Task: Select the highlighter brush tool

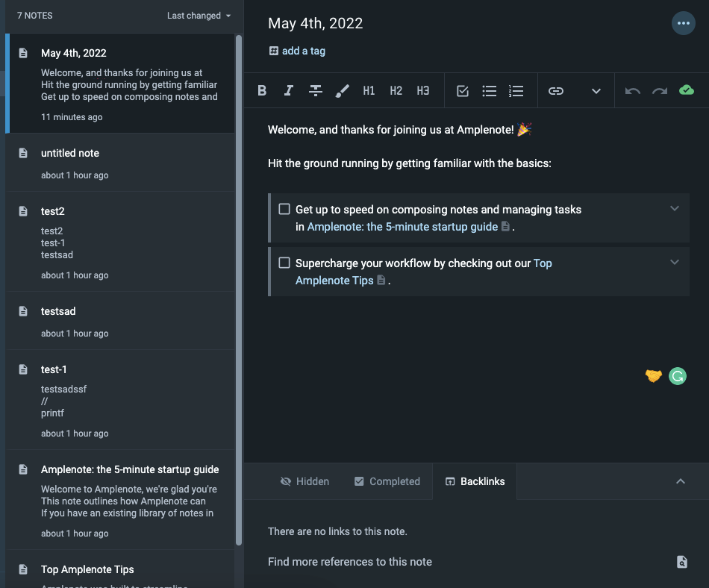Action: tap(342, 91)
